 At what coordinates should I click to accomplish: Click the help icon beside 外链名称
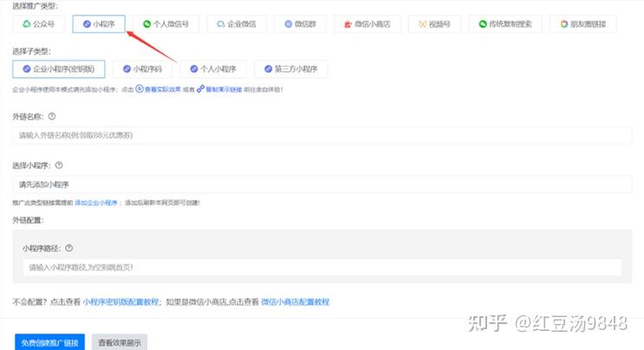point(52,117)
